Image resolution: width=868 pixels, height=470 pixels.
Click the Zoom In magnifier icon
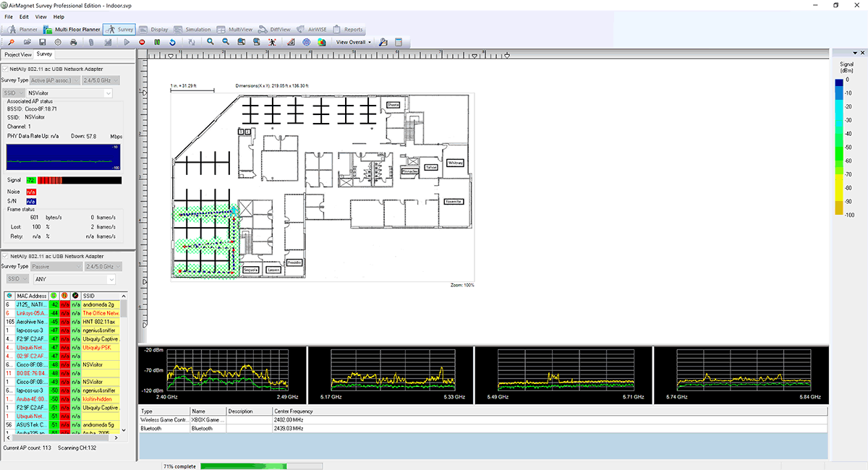pyautogui.click(x=210, y=42)
